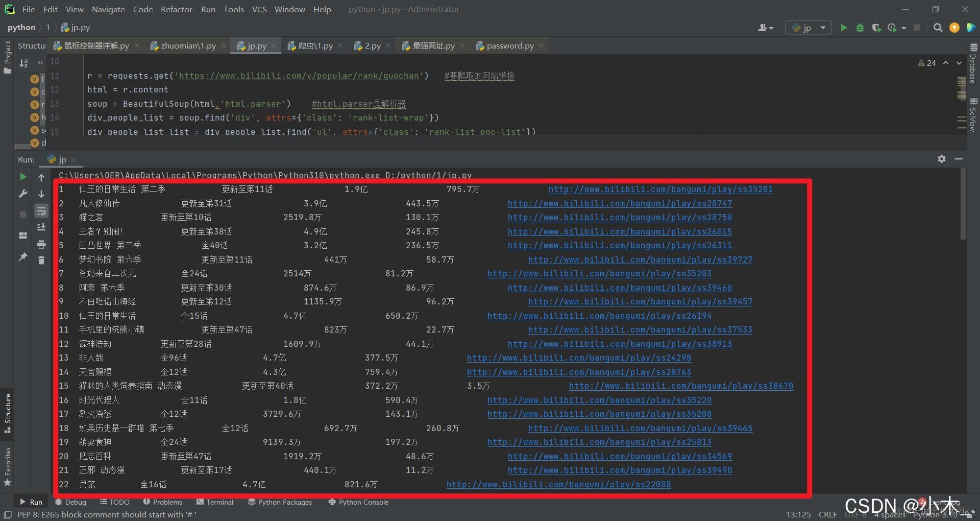This screenshot has width=980, height=521.
Task: Toggle the Structure tool window on left edge
Action: point(7,414)
